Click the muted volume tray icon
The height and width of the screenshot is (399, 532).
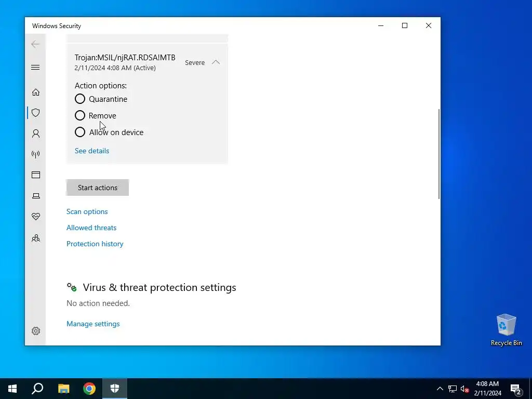(x=464, y=389)
